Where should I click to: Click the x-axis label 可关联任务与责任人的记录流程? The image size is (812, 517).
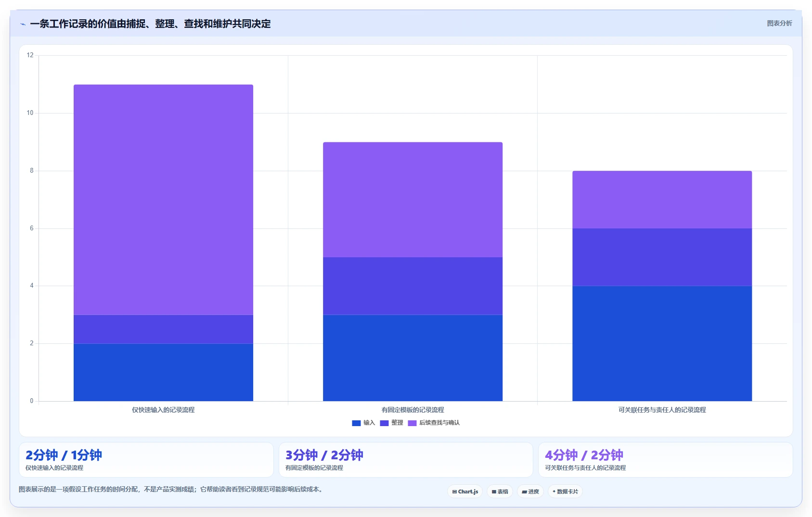(662, 410)
